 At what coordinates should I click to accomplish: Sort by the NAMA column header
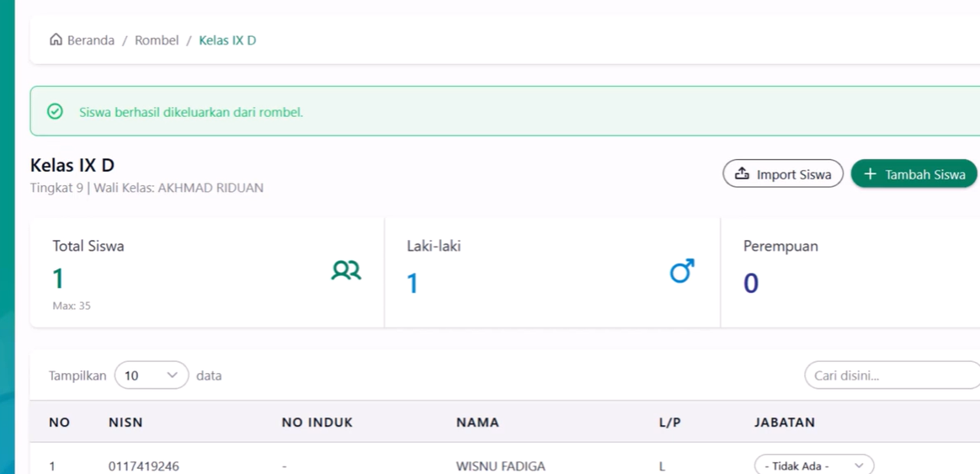tap(477, 423)
